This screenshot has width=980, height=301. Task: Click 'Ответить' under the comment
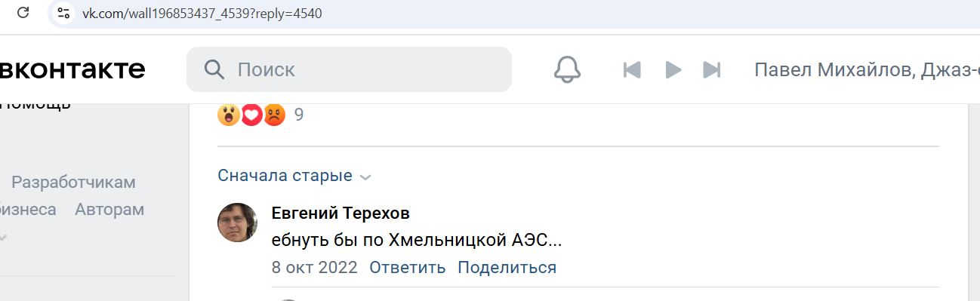408,267
